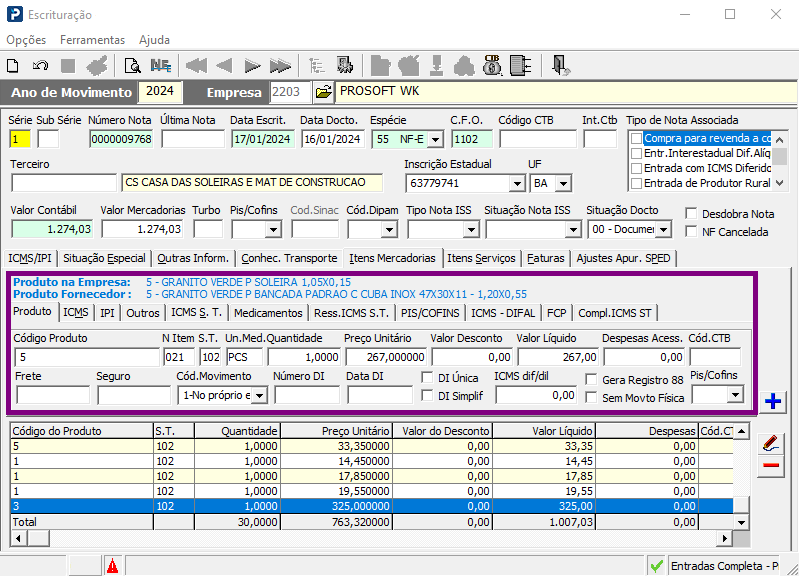Click the CTB money bag icon
Image resolution: width=799 pixels, height=576 pixels.
[492, 66]
